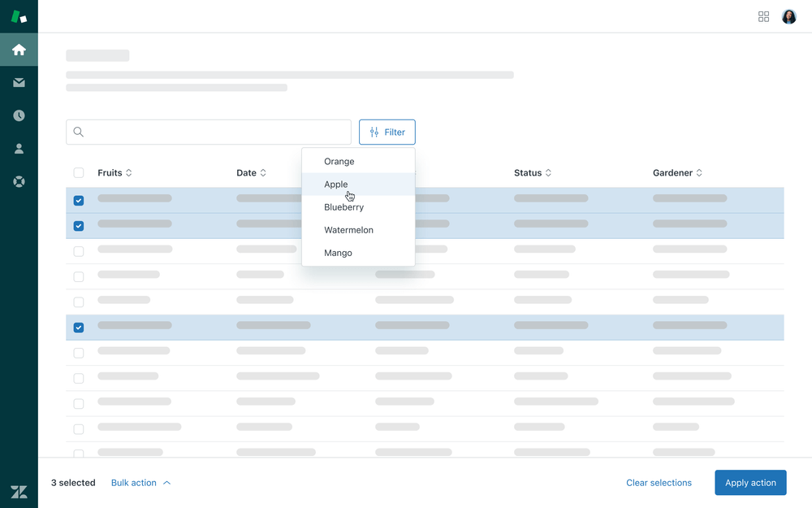Click the Zendesk logo at the bottom left
Screen dimensions: 812x508
click(19, 491)
